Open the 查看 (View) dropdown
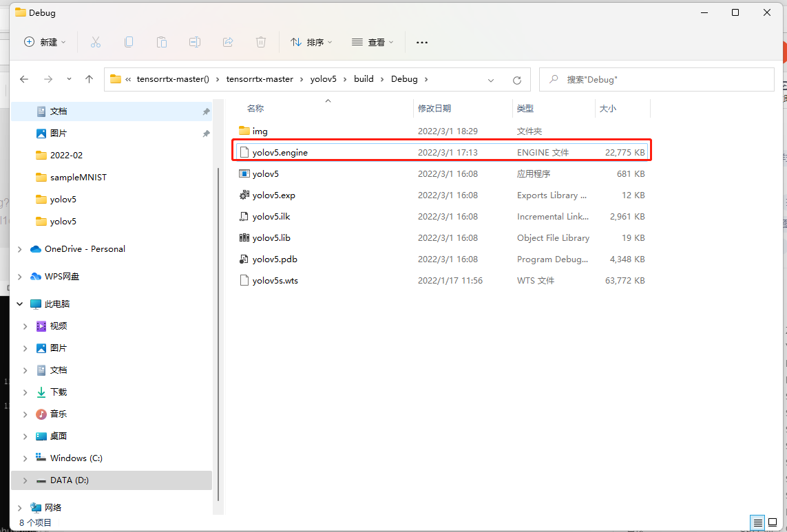This screenshot has width=787, height=532. [x=372, y=42]
